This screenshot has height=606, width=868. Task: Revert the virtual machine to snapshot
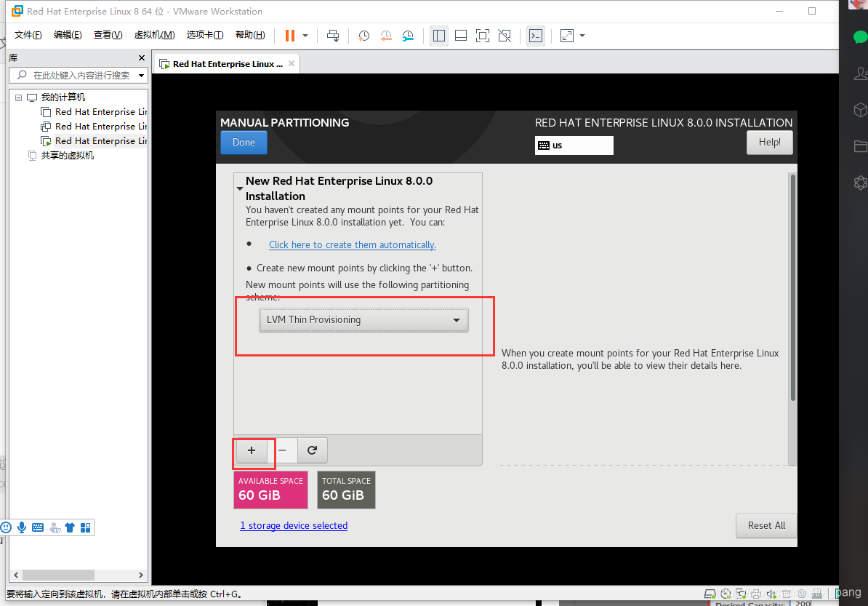point(386,36)
